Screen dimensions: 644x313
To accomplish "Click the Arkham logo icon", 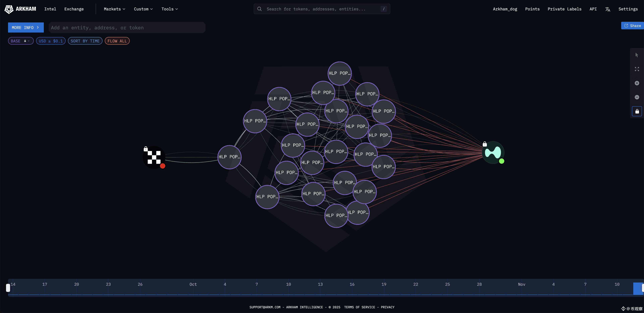I will point(9,9).
